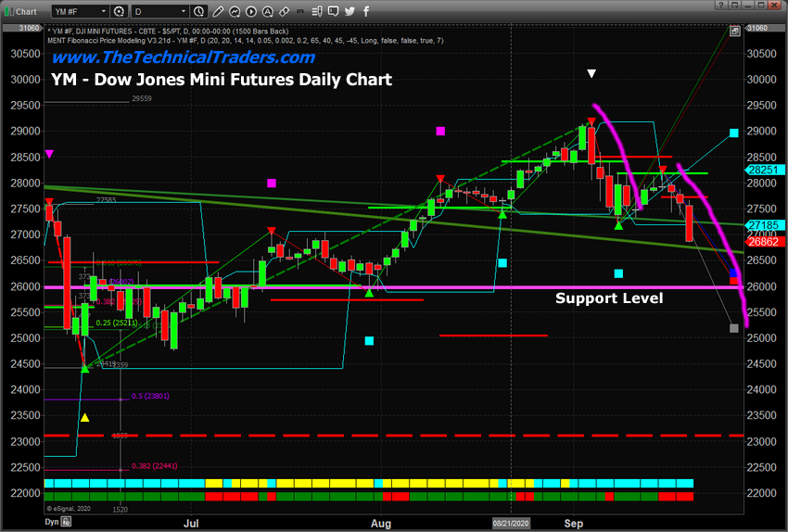
Task: Click the magenta square at top left
Action: coord(49,154)
